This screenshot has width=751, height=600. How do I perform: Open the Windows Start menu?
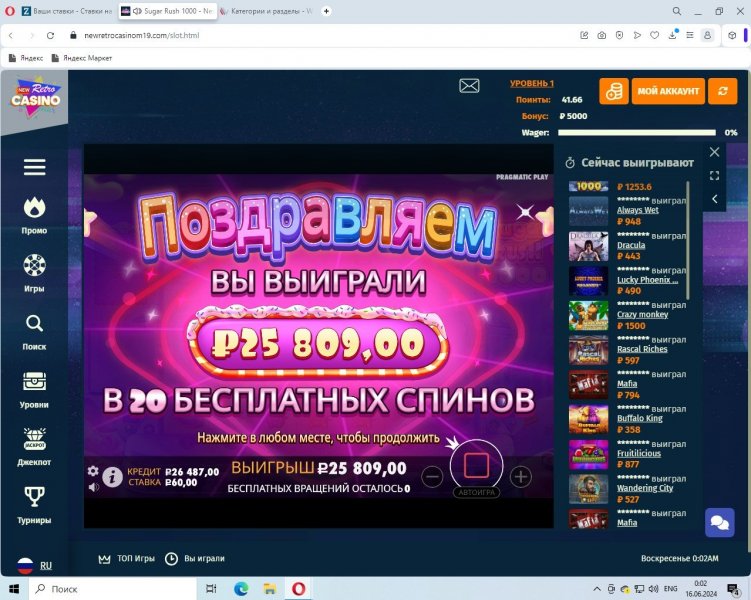coord(14,589)
